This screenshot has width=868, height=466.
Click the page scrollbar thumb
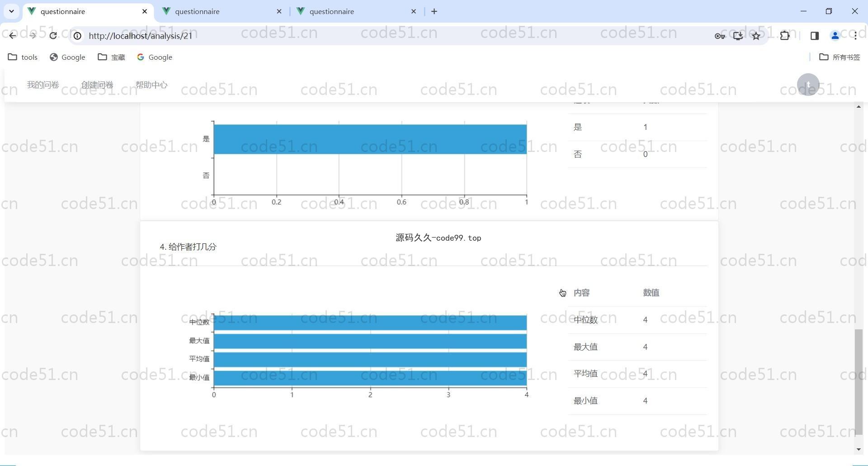(859, 382)
